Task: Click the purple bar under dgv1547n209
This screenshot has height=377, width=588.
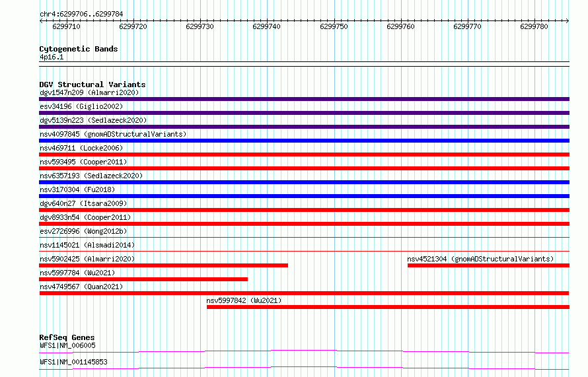Action: (x=304, y=99)
